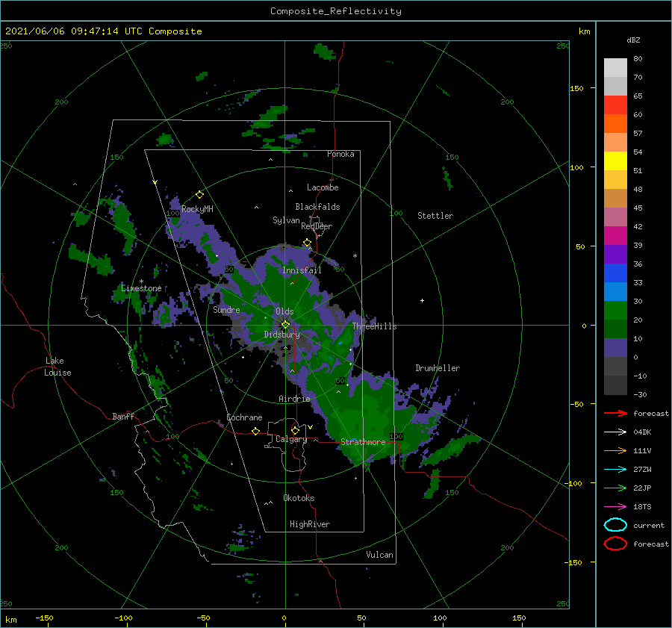Select the green 30 dBZ color swatch
This screenshot has height=628, width=672.
pos(615,311)
